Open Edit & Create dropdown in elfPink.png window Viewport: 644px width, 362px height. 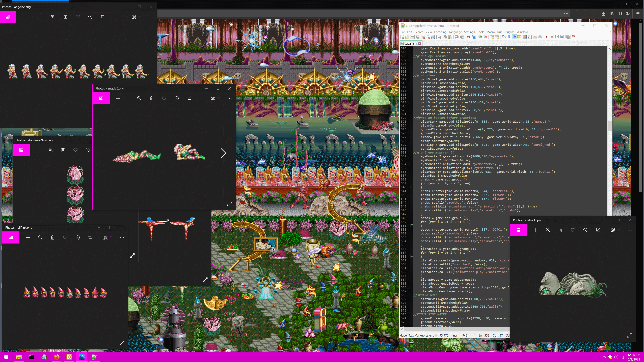[108, 237]
